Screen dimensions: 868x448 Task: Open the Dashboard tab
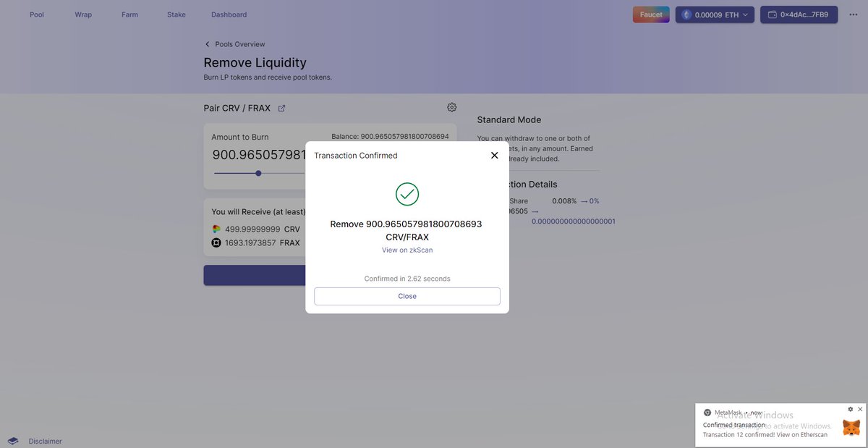point(229,14)
